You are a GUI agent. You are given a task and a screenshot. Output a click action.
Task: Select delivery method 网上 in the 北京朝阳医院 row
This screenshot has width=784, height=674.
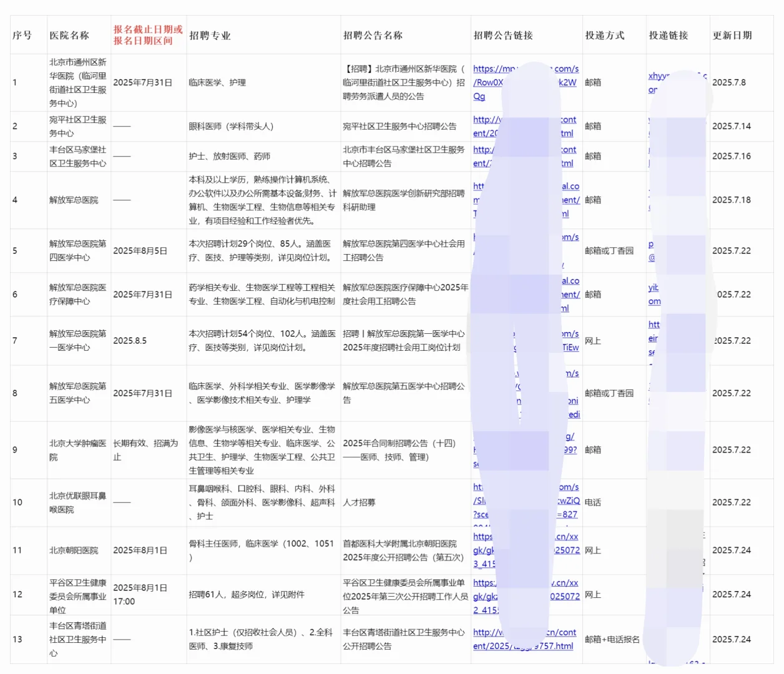click(x=593, y=550)
